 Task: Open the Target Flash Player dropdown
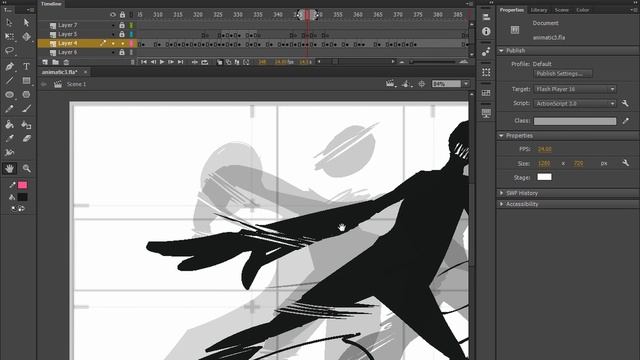point(575,89)
